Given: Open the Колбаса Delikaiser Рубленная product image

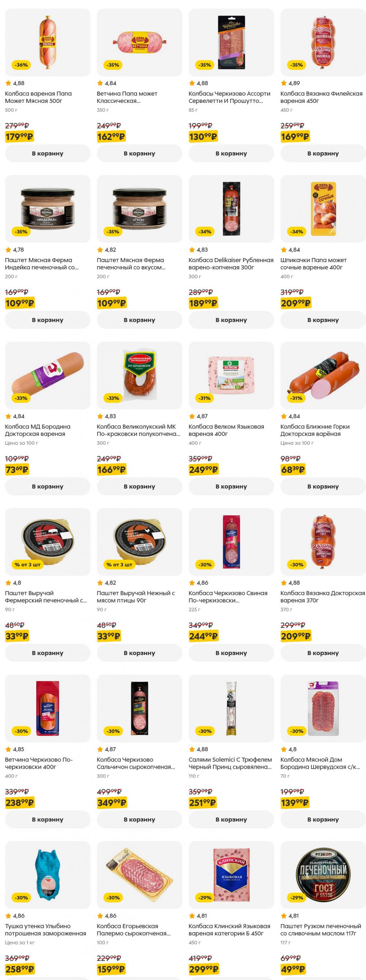Looking at the screenshot, I should click(x=231, y=209).
